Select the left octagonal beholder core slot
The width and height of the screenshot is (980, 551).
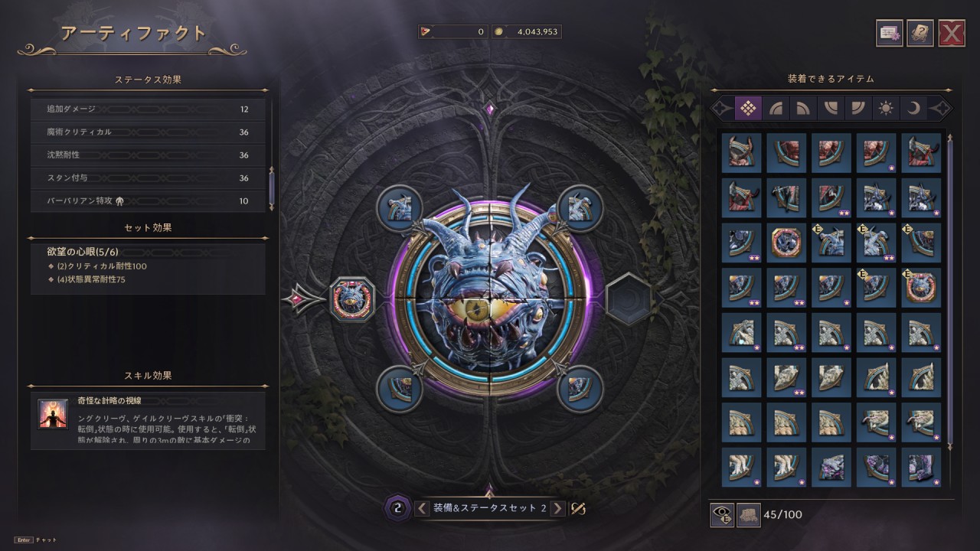(351, 298)
